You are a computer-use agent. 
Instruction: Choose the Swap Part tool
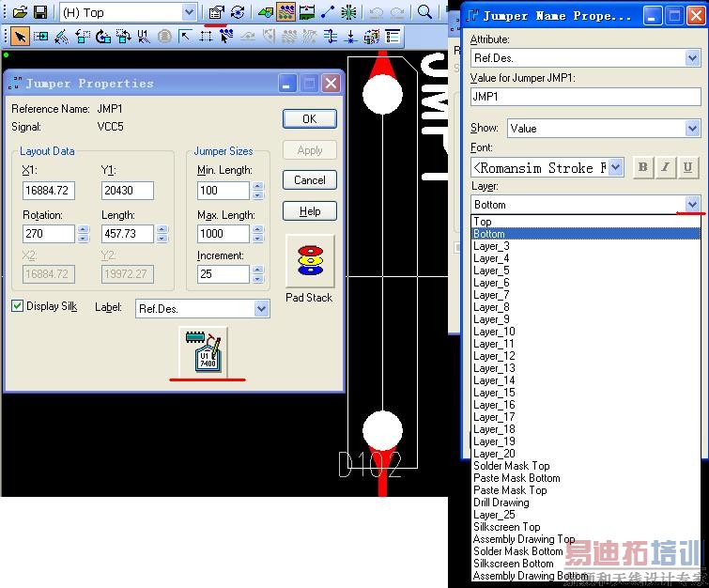coord(123,37)
